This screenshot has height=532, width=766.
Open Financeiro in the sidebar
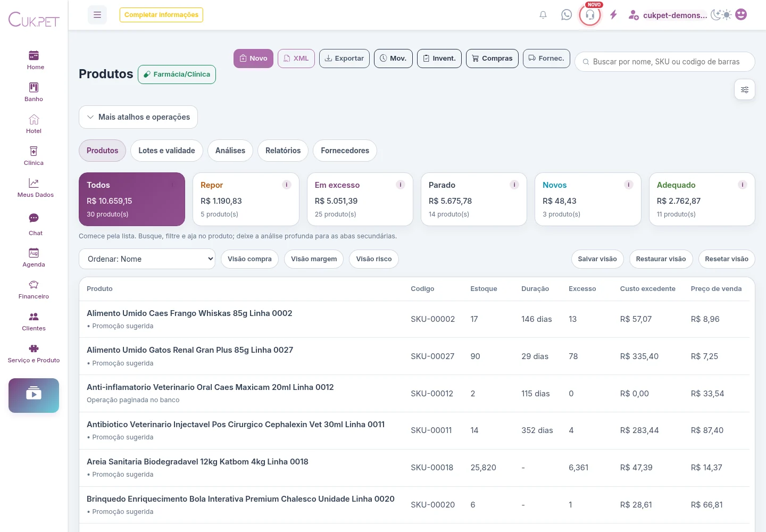[34, 289]
